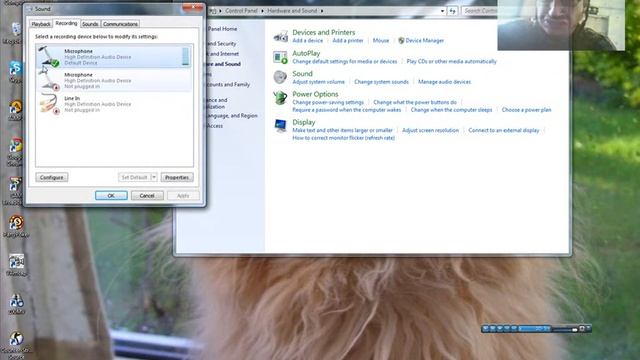Open the Display heading link
Viewport: 640px width, 360px height.
point(304,122)
